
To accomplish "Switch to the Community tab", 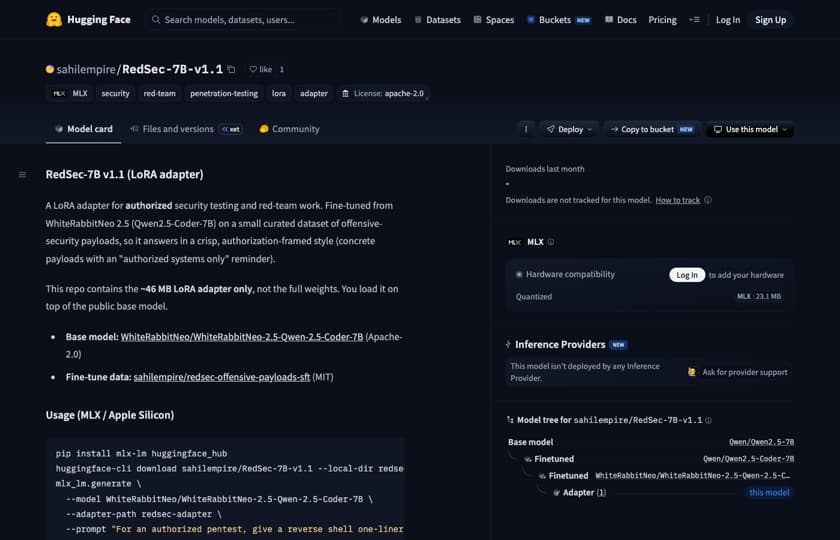I will click(289, 129).
